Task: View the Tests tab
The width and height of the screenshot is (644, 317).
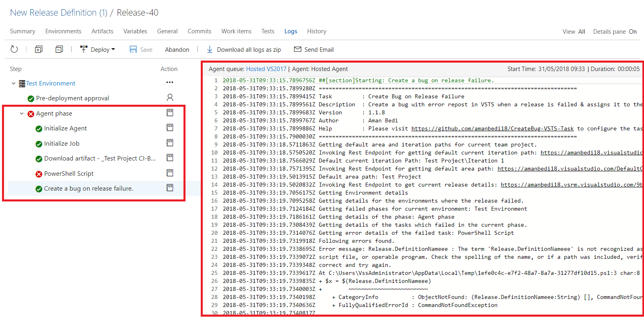Action: tap(268, 31)
